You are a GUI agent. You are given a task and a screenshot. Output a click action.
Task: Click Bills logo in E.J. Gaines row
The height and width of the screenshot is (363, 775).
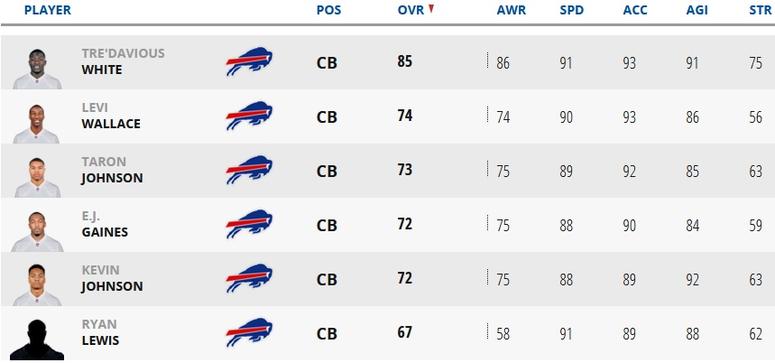click(249, 224)
